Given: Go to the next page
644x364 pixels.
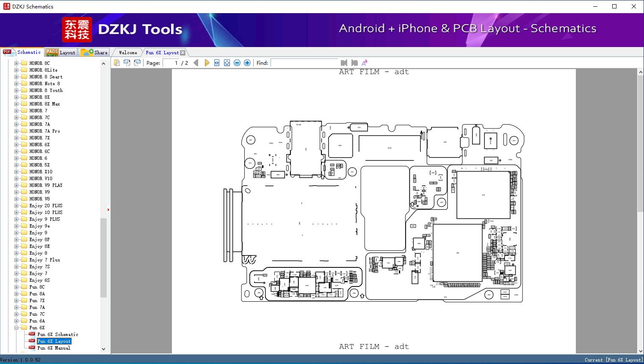Looking at the screenshot, I should coord(207,63).
